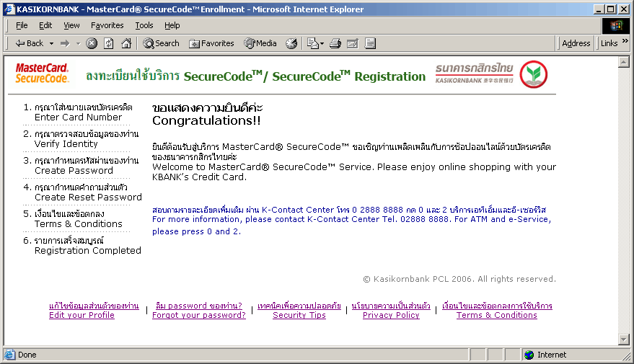Open the Search pane
Image resolution: width=634 pixels, height=364 pixels.
click(161, 43)
